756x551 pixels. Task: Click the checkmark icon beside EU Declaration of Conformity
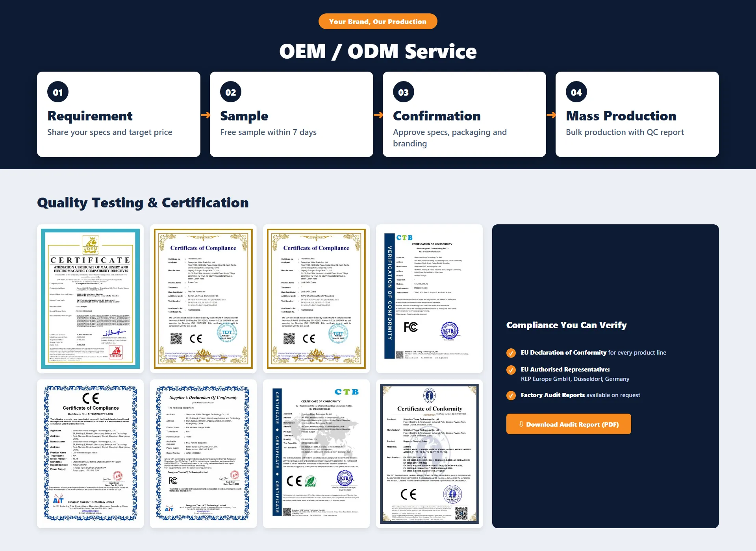[511, 353]
